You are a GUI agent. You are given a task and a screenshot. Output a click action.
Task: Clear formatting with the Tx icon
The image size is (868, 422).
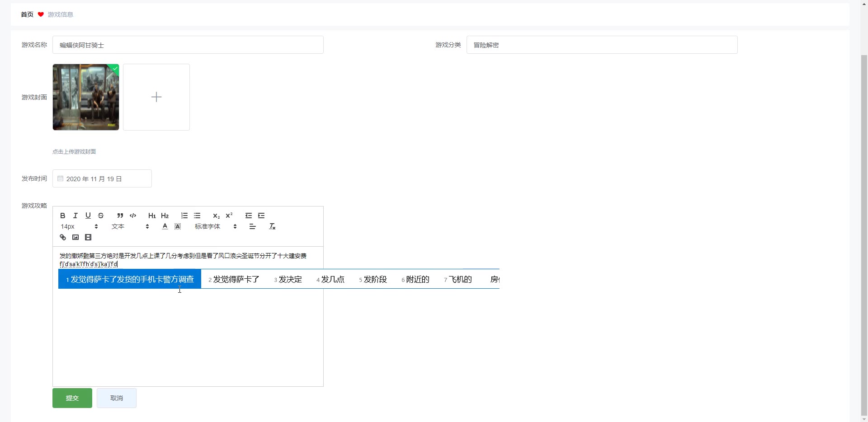tap(272, 226)
